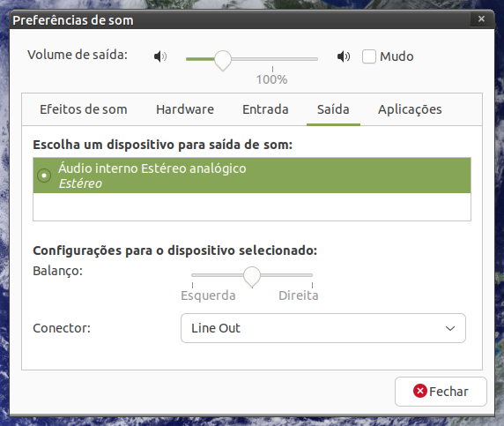Show the Aplicações tab
This screenshot has height=426, width=504.
click(x=410, y=109)
